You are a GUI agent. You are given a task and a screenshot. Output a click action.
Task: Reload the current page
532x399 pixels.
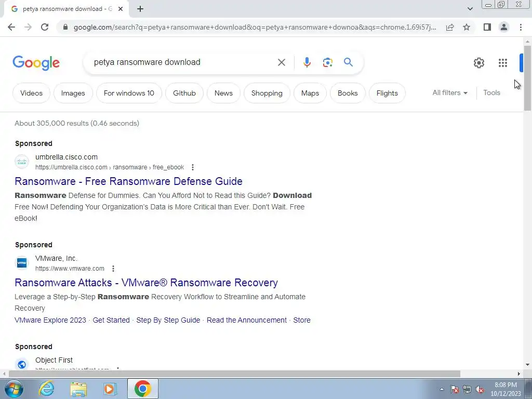45,27
